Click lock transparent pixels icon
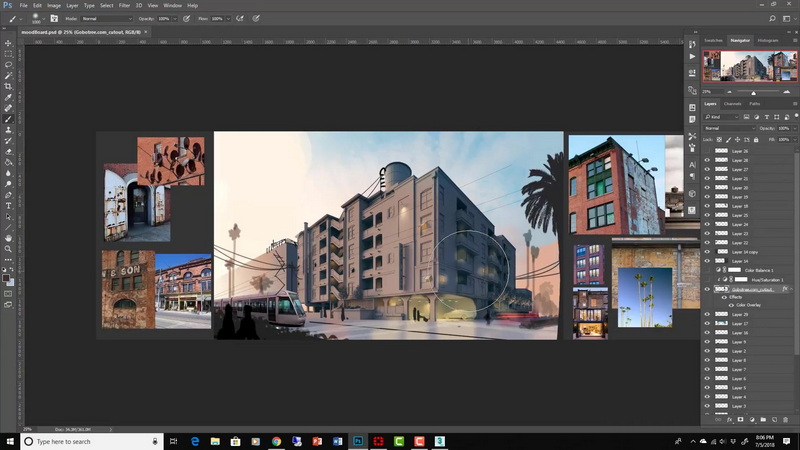Image resolution: width=800 pixels, height=450 pixels. (719, 139)
